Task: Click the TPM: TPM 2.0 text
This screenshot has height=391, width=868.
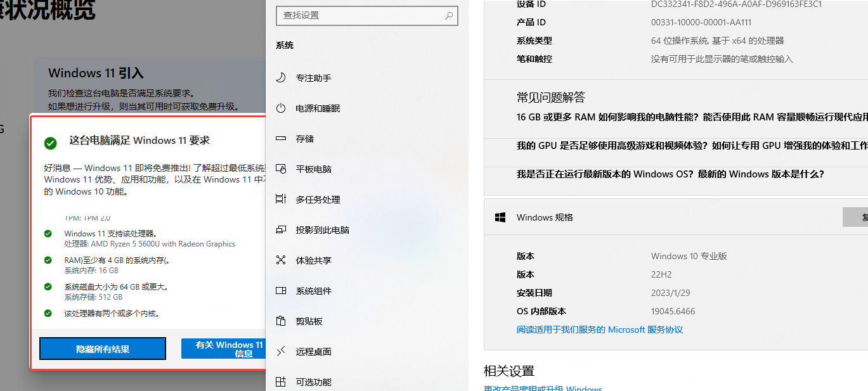Action: pos(87,218)
